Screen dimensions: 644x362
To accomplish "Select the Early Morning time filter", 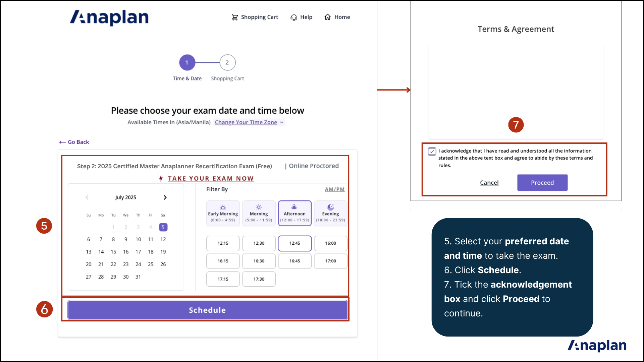I will 223,213.
